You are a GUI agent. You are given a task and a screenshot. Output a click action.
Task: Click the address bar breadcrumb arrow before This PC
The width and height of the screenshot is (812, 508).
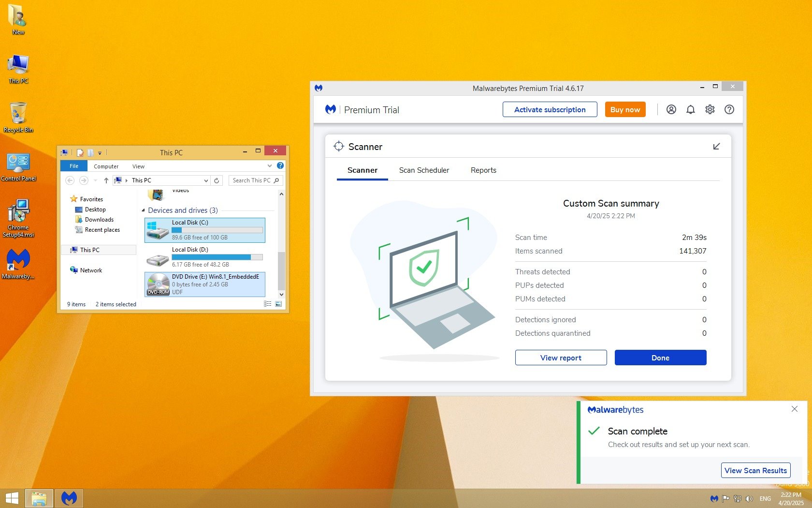pos(127,180)
